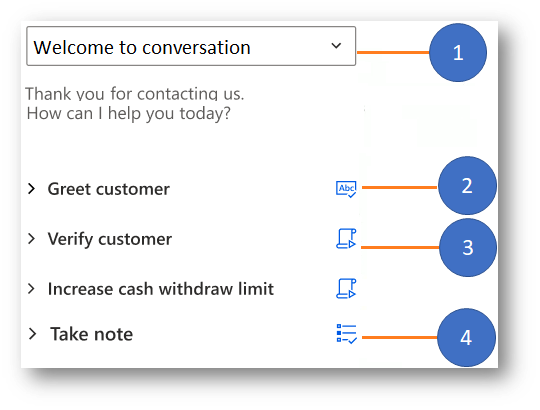Expand the Increase cash withdraw limit chevron
Viewport: 540px width, 410px height.
point(31,288)
